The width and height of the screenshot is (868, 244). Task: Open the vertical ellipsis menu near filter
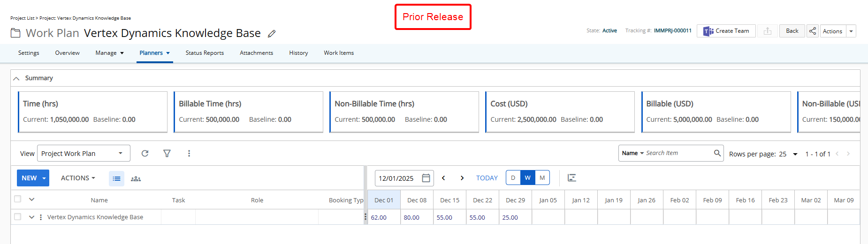coord(189,154)
